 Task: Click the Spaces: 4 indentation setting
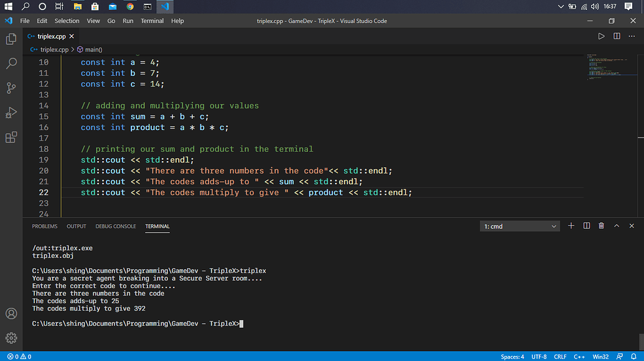click(512, 357)
